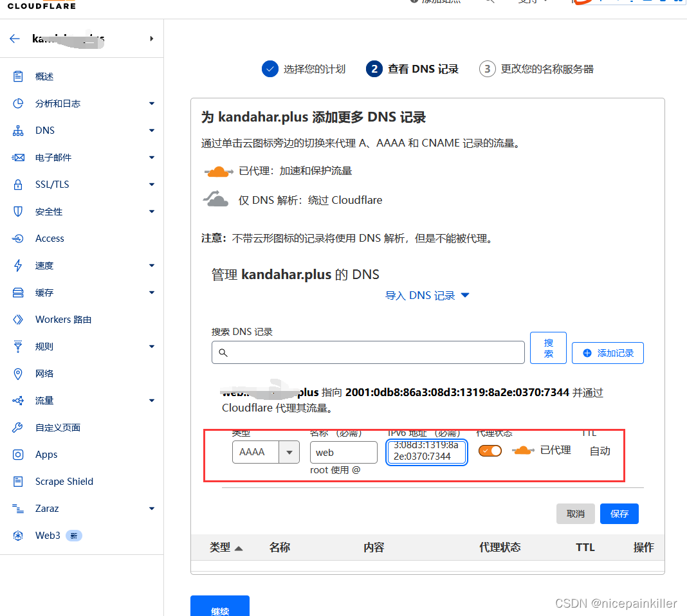
Task: Sort records by the 类型 column
Action: click(x=226, y=547)
